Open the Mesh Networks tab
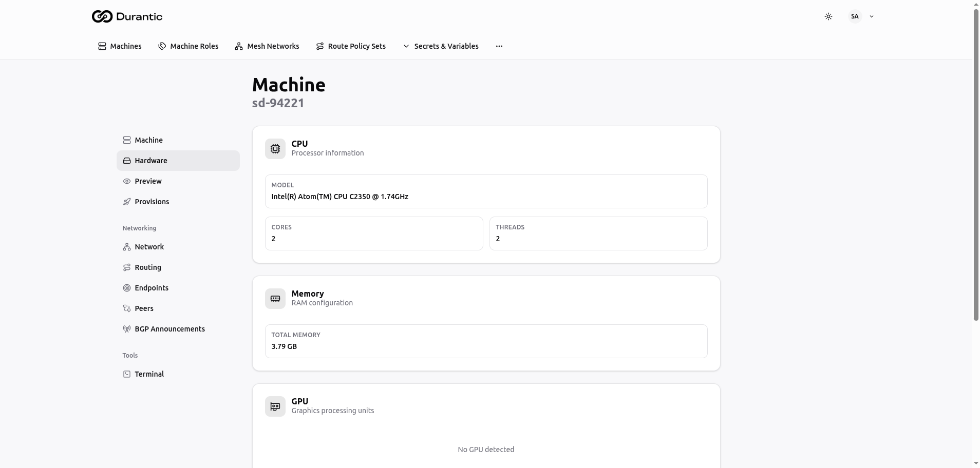 click(x=267, y=46)
